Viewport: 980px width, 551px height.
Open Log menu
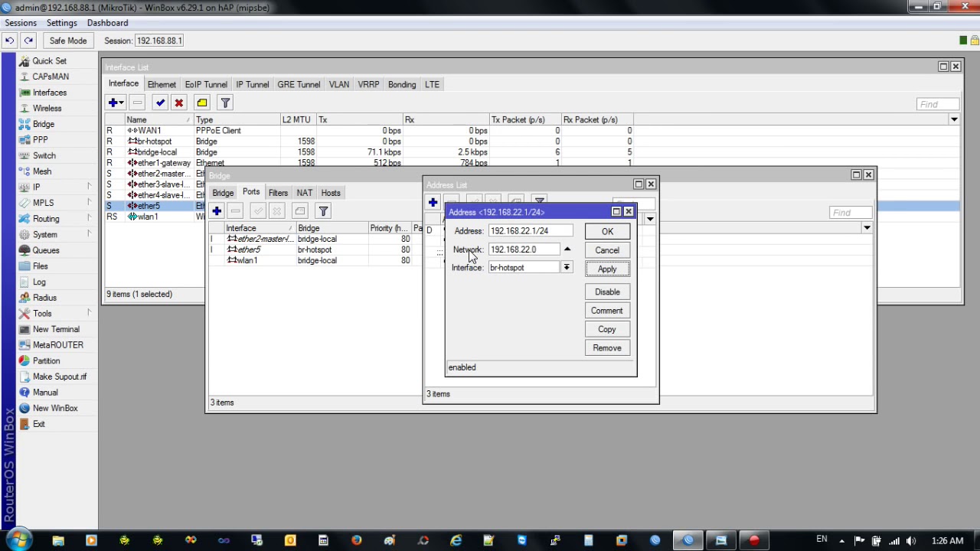click(39, 282)
